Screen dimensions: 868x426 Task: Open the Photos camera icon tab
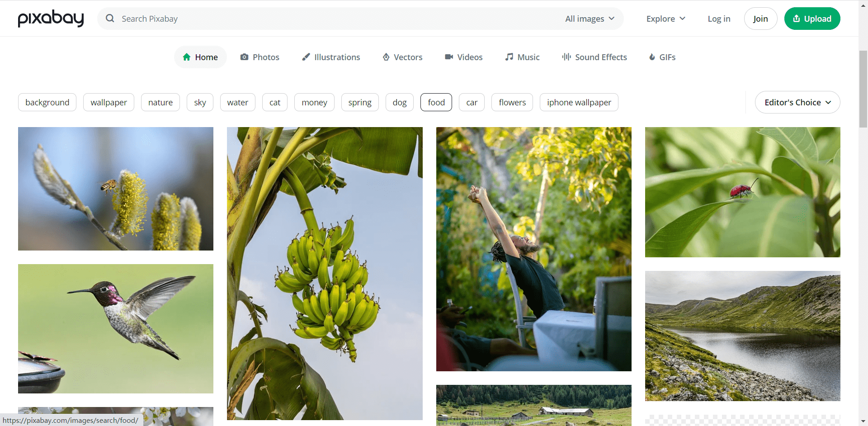coord(244,57)
